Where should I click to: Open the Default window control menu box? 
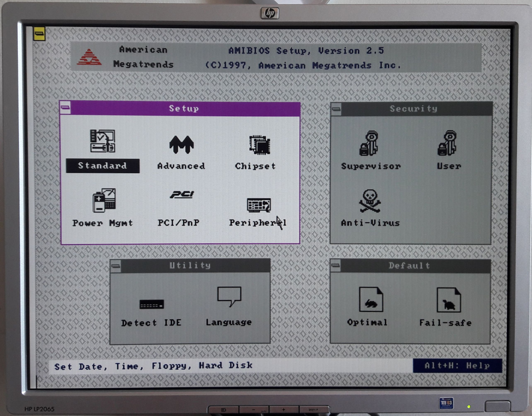tap(336, 265)
